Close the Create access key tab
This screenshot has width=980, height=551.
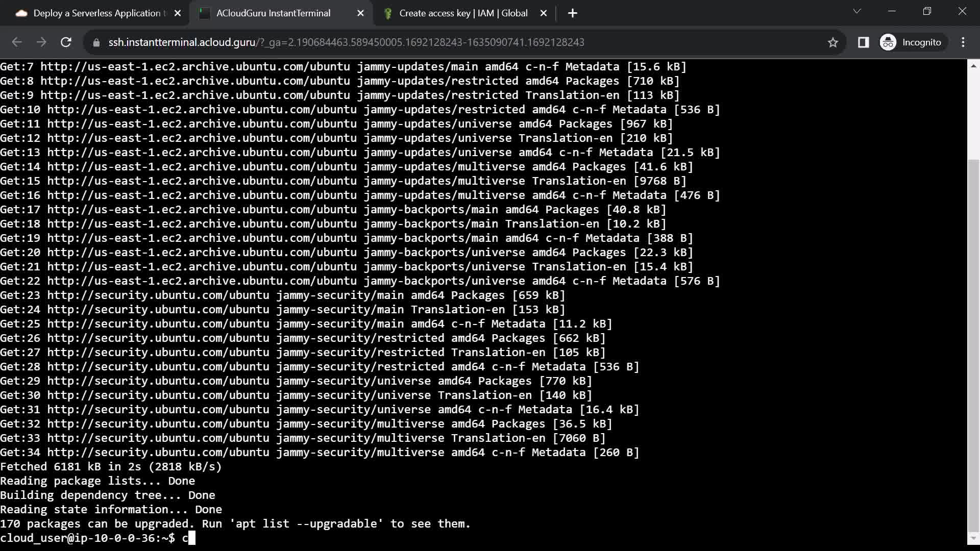(544, 13)
